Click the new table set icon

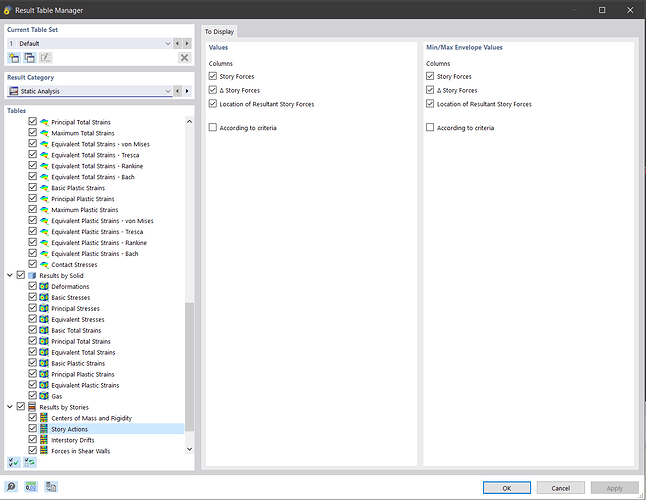click(13, 58)
